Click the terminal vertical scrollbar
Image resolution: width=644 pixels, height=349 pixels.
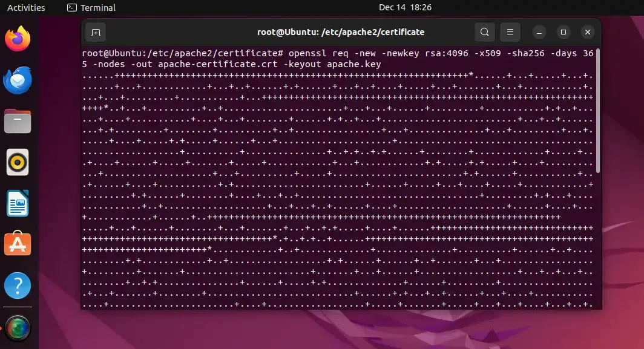598,111
